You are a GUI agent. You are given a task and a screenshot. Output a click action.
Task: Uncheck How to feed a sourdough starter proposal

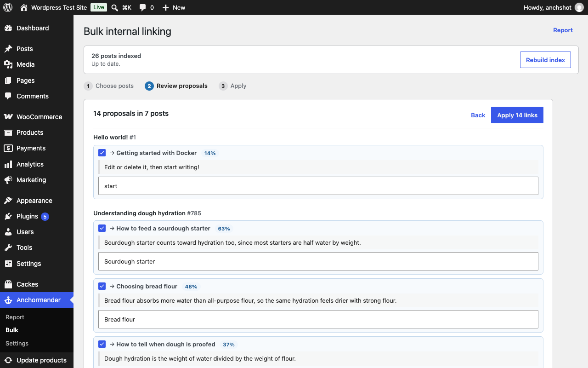pyautogui.click(x=102, y=228)
